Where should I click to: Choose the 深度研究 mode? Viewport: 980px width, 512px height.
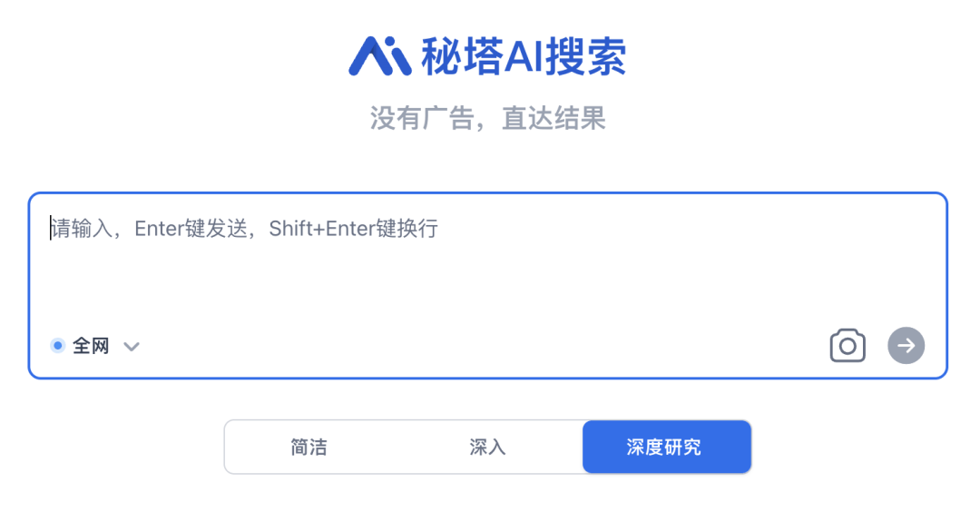point(667,447)
